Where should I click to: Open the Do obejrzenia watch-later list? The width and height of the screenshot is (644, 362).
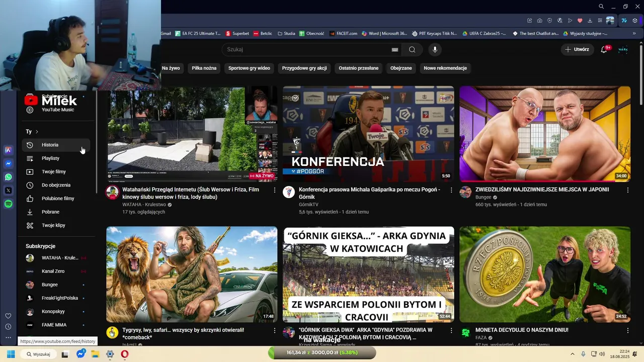coord(56,185)
